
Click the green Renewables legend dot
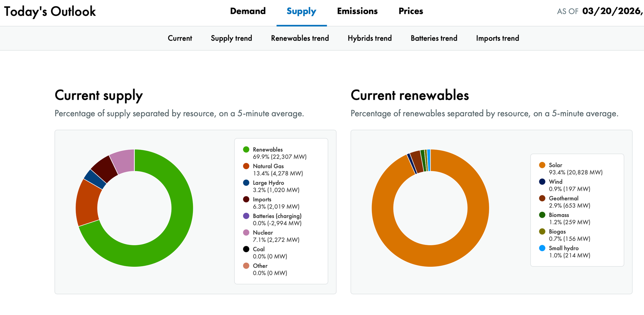246,150
